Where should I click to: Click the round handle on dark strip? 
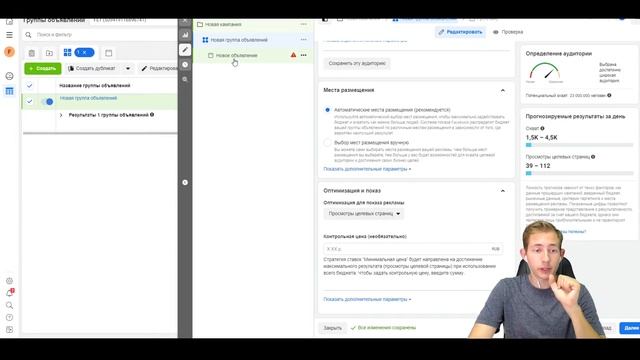pos(185,182)
